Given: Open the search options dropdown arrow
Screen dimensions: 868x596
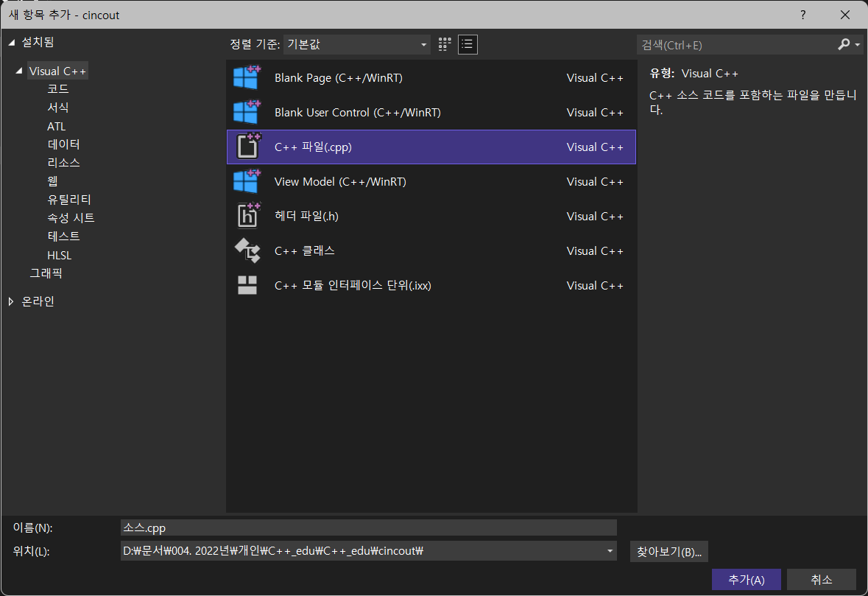Looking at the screenshot, I should (858, 45).
